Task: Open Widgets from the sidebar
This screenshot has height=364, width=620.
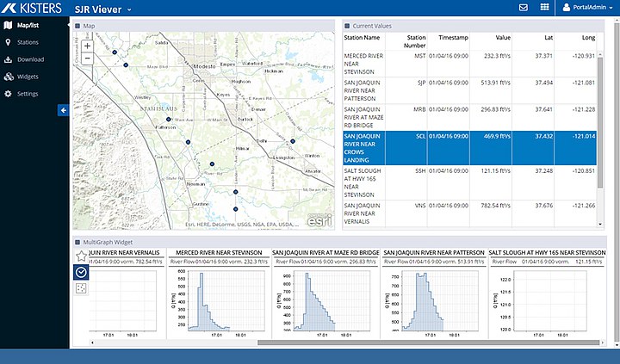Action: (x=28, y=76)
